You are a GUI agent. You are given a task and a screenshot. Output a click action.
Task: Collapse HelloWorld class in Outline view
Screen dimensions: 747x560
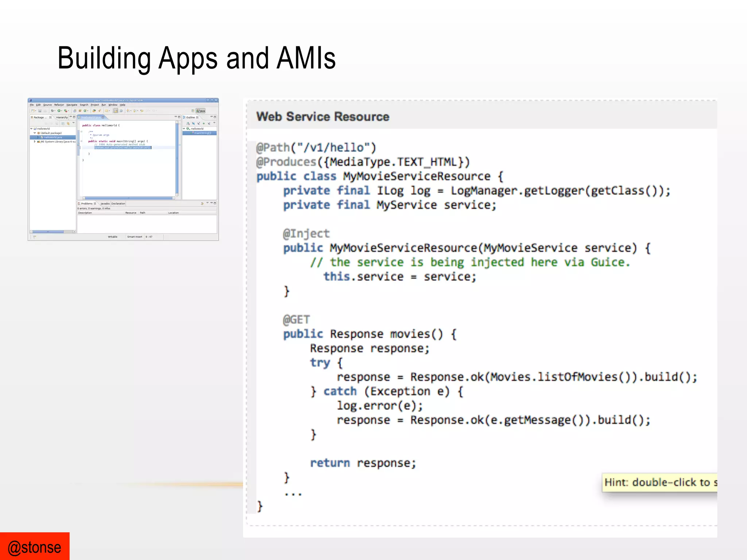click(184, 129)
